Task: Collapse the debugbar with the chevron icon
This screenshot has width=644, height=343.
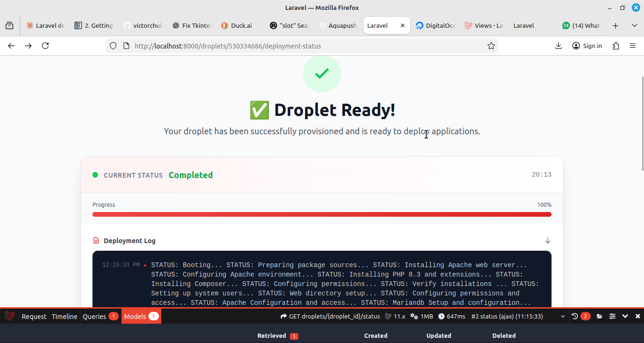Action: click(625, 316)
